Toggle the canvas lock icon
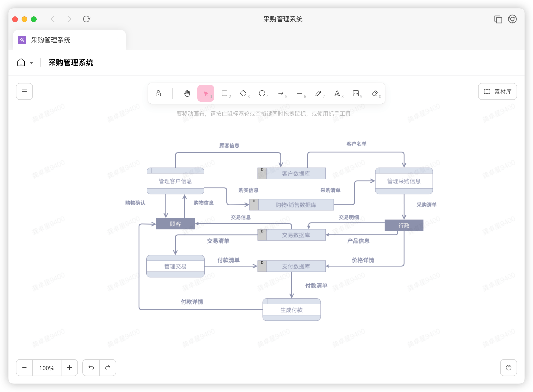 158,93
